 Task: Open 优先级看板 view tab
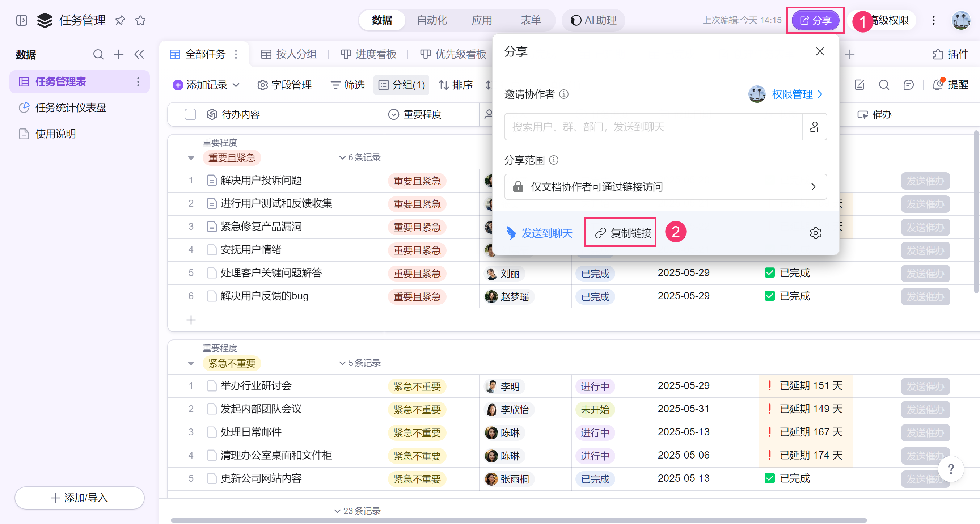tap(453, 54)
